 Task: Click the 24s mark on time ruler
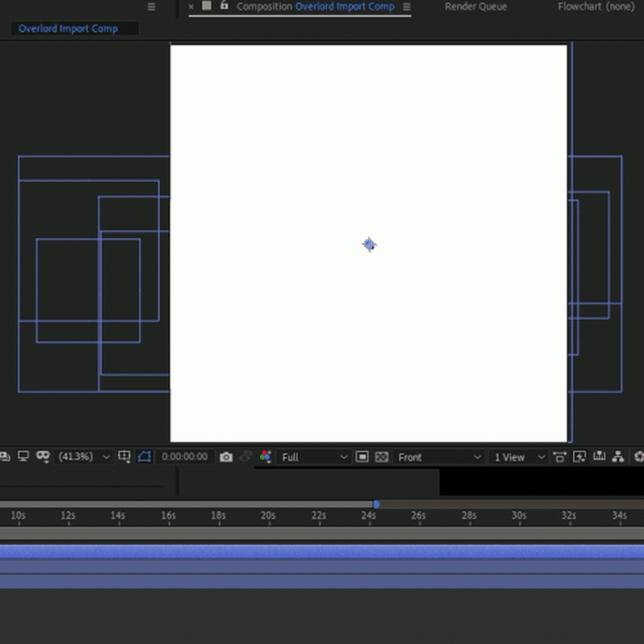tap(369, 515)
